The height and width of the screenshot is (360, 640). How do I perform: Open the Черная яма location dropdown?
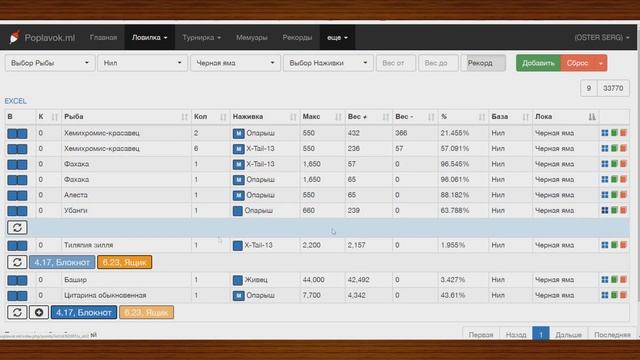pos(236,63)
